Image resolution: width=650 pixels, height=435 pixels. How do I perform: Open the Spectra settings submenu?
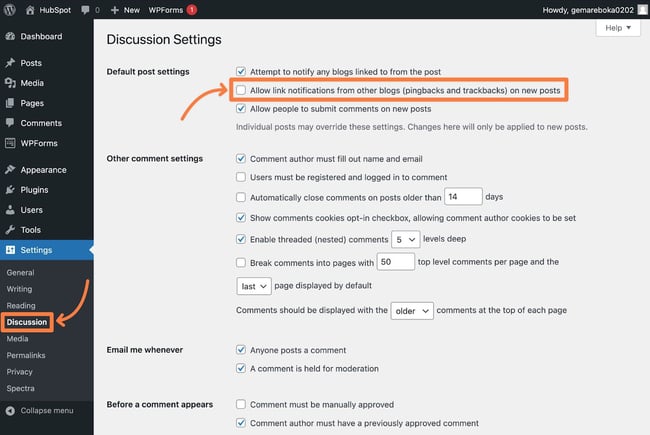20,389
